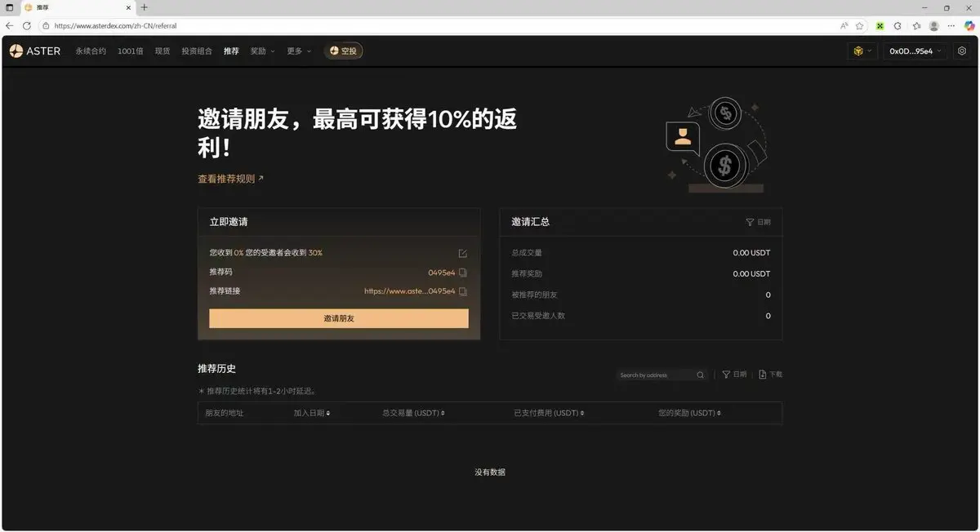Click the 邀请朋友 button

point(339,318)
